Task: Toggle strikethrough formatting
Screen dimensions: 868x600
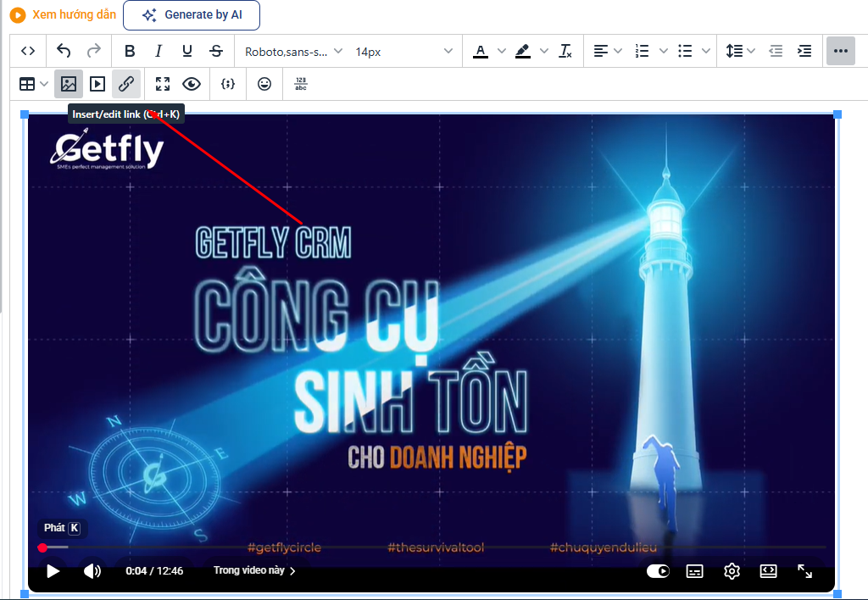Action: click(x=216, y=51)
